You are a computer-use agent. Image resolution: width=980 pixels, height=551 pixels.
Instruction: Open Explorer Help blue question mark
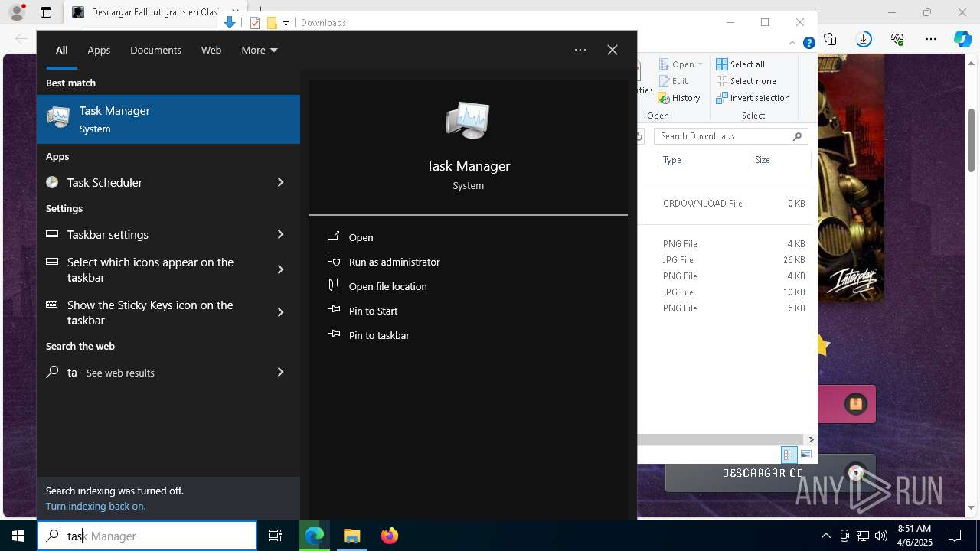click(808, 43)
